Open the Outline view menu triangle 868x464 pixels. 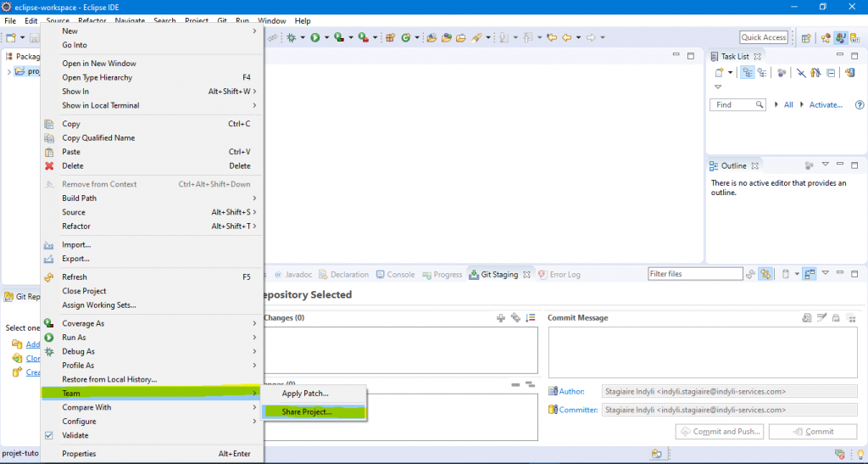tap(826, 165)
